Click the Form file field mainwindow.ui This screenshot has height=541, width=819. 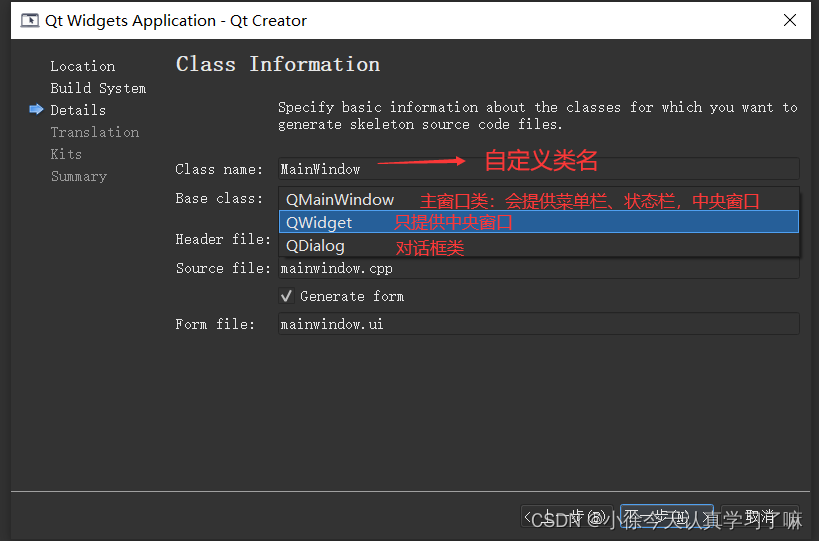pos(539,324)
